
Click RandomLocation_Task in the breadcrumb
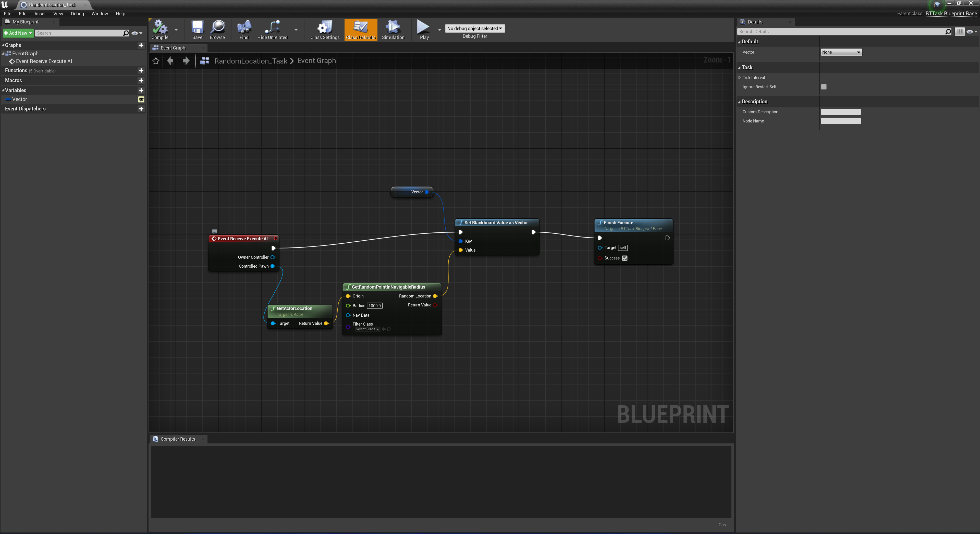(251, 61)
